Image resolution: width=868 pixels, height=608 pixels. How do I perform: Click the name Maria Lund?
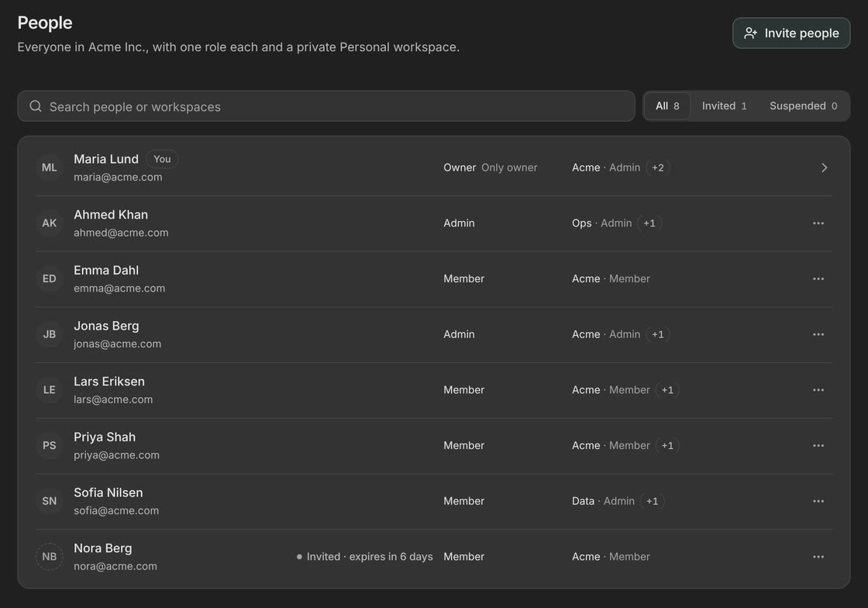(106, 159)
